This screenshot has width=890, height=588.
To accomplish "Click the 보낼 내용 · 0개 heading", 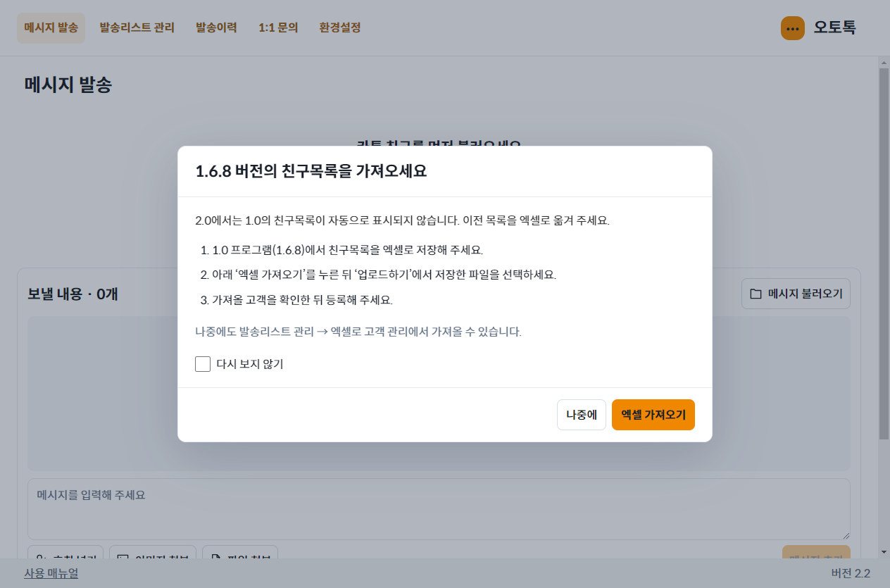I will [73, 294].
